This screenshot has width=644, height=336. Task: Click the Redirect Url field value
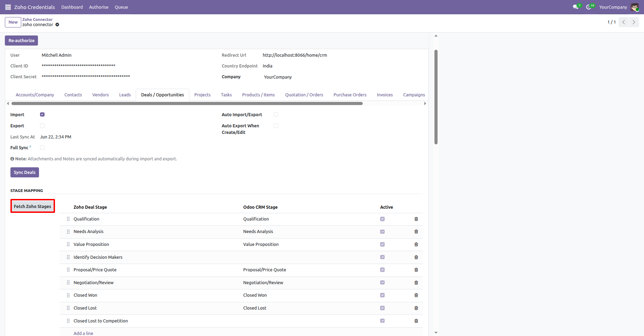coord(295,55)
